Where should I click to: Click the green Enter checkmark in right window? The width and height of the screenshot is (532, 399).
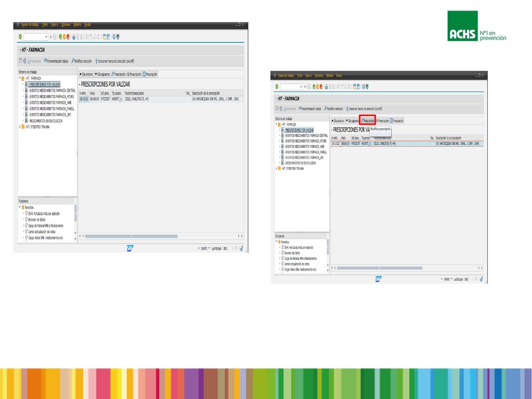coord(277,87)
